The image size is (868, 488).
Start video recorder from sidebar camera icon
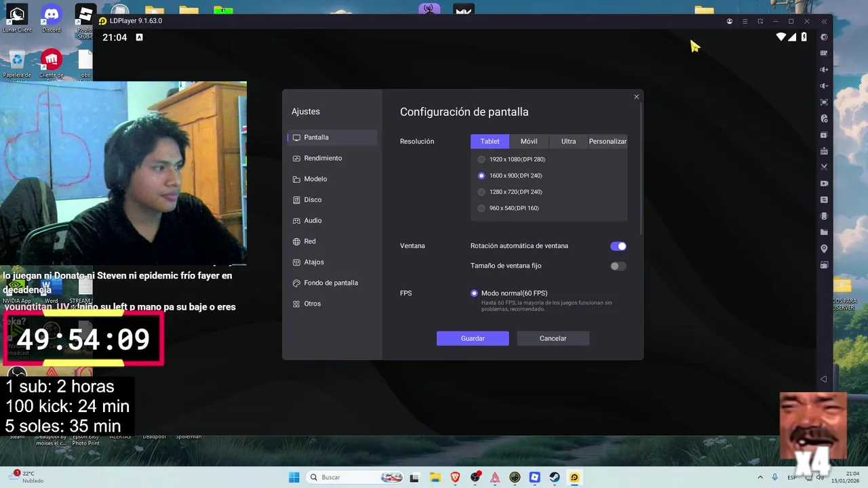click(x=824, y=184)
